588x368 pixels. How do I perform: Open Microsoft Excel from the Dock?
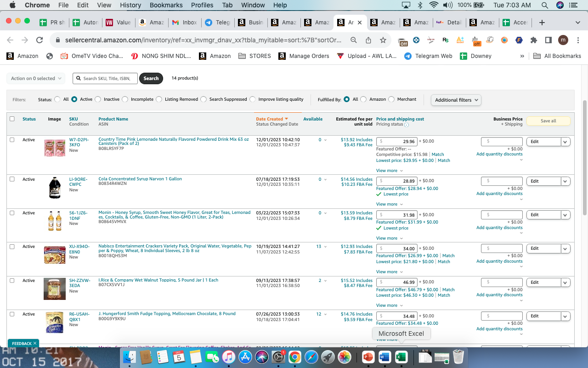[x=401, y=357]
